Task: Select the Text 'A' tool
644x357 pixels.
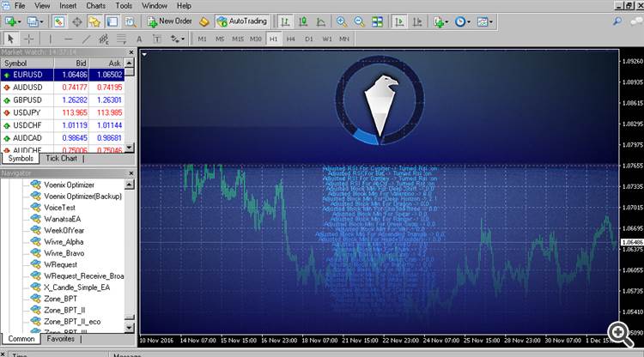Action: (x=139, y=39)
